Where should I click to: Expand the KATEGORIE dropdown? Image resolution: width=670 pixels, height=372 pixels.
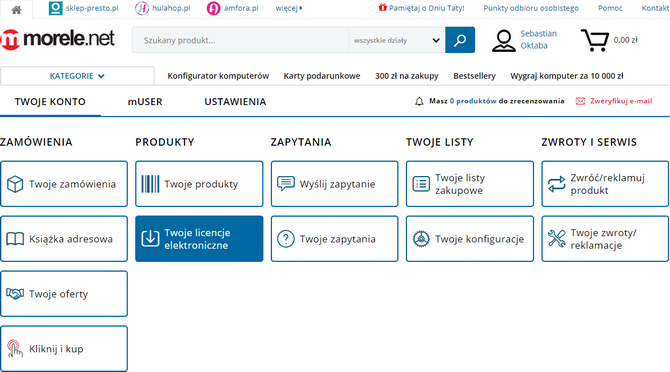77,76
